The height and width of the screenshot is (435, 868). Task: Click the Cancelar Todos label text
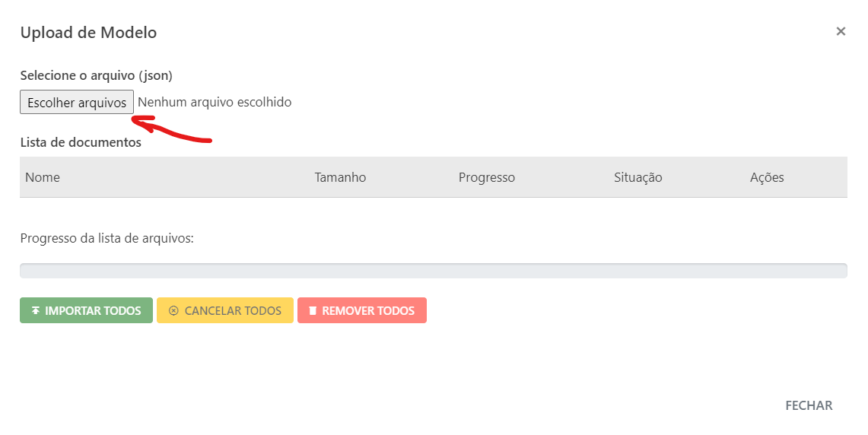(233, 311)
